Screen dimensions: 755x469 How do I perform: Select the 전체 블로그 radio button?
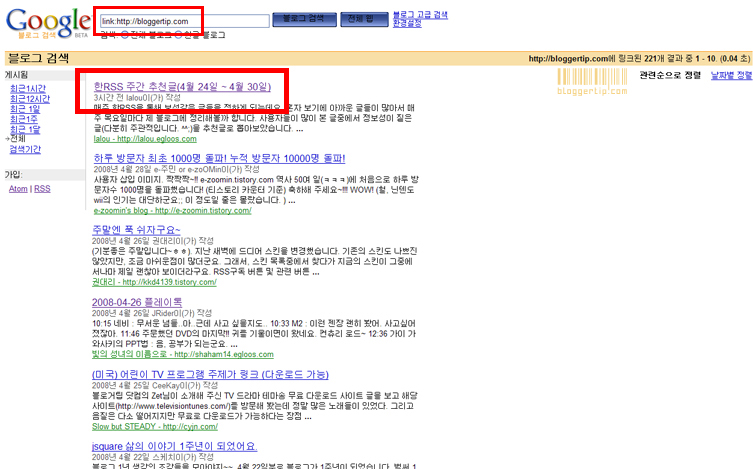coord(125,35)
